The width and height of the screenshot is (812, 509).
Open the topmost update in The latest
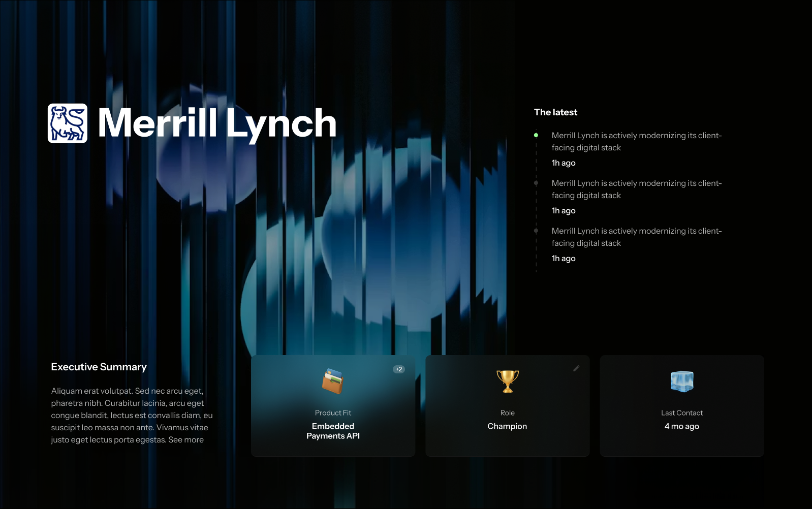636,141
